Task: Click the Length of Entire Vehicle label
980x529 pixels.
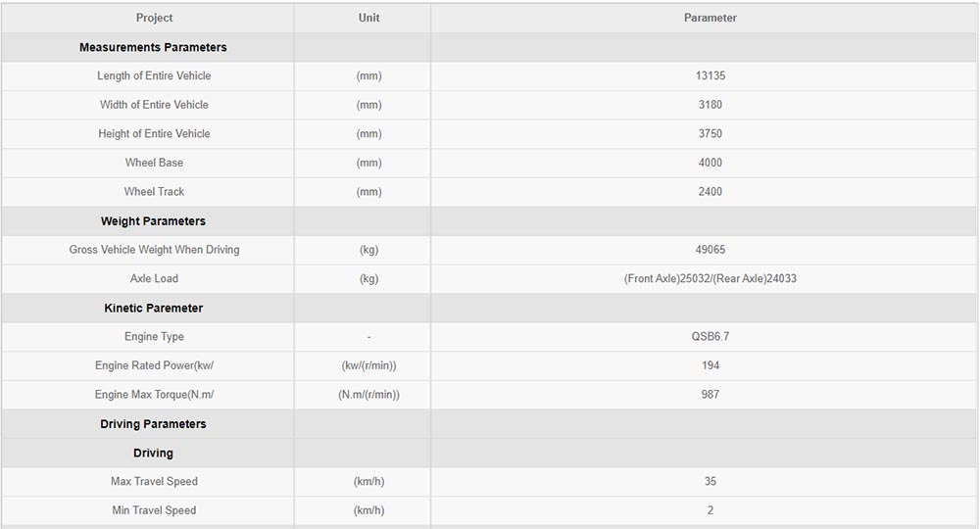Action: [154, 75]
